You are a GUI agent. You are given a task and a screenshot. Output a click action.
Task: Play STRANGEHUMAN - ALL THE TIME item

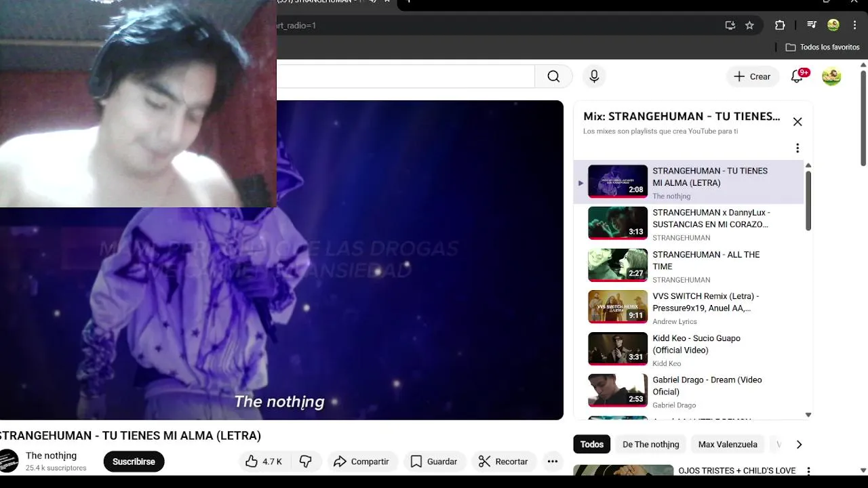(688, 266)
